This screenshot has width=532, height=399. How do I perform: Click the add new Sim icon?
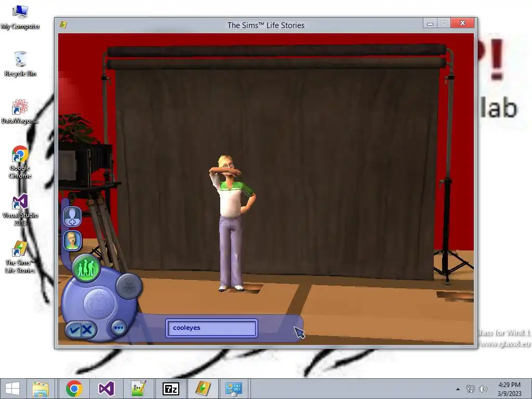[72, 217]
